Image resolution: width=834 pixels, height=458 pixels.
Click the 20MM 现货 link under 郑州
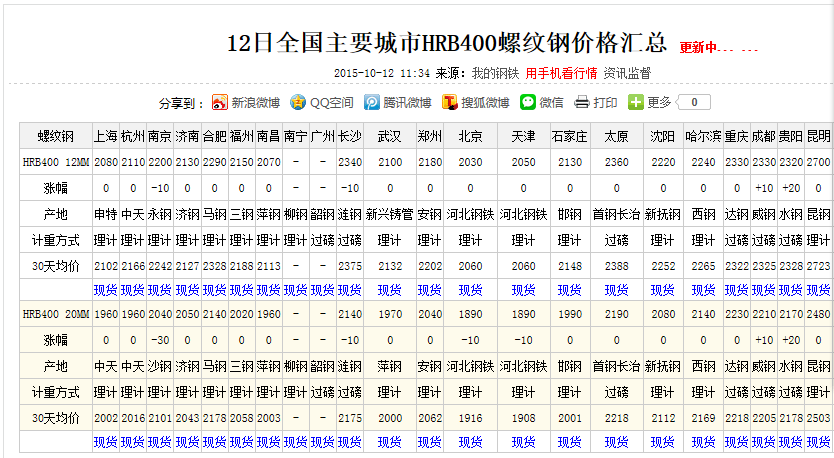430,442
